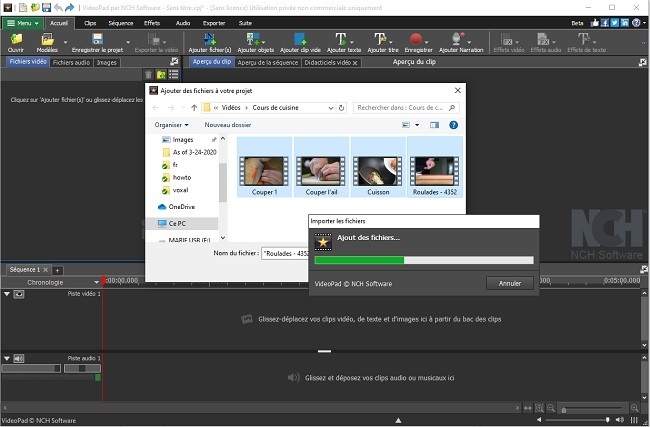650x427 pixels.
Task: Switch to the Images tab in clip bin
Action: (x=107, y=63)
